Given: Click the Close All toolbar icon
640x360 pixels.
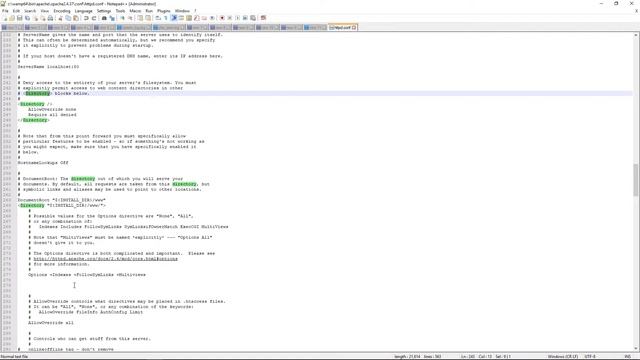Looking at the screenshot, I should pos(43,18).
